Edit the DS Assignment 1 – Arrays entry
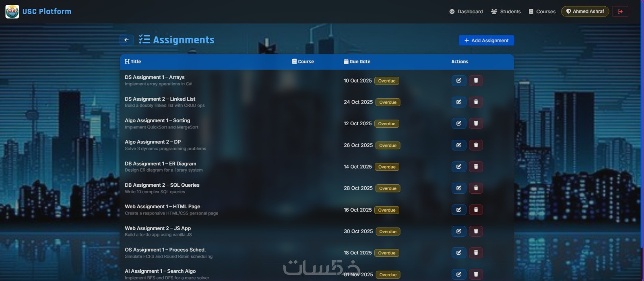This screenshot has width=644, height=281. pos(459,81)
